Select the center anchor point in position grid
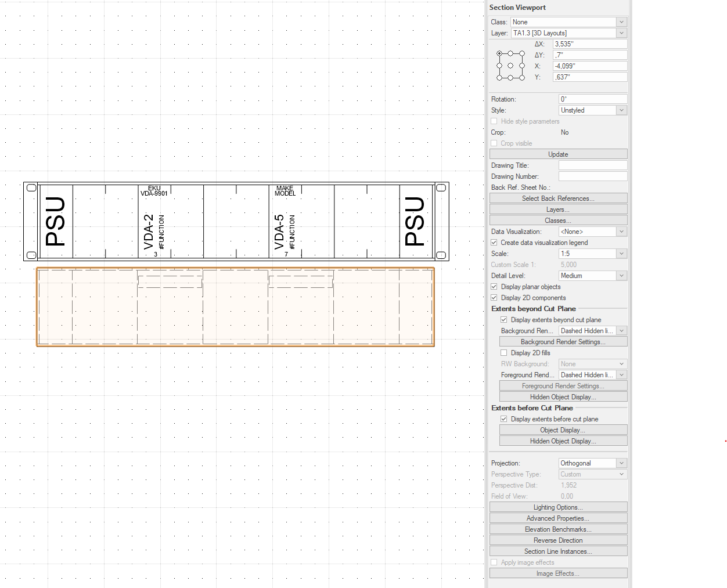Screen dimensions: 727x588 (510, 66)
